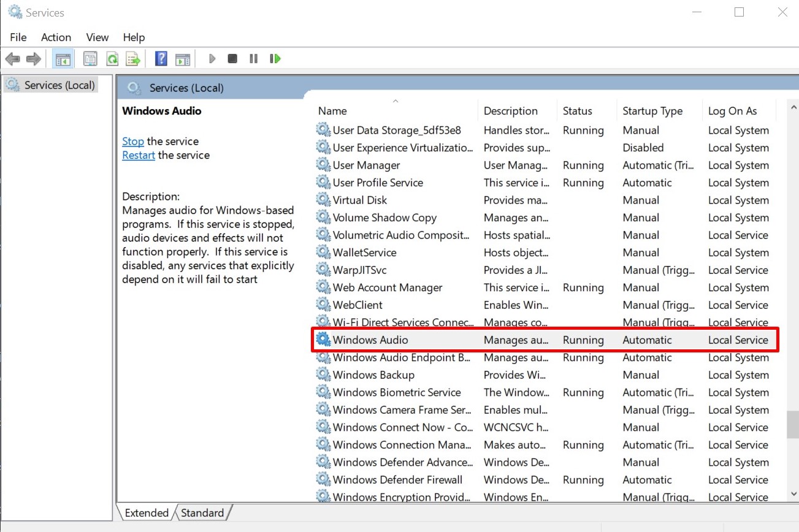
Task: Click gear icon beside WarpJITSvc
Action: tap(323, 270)
